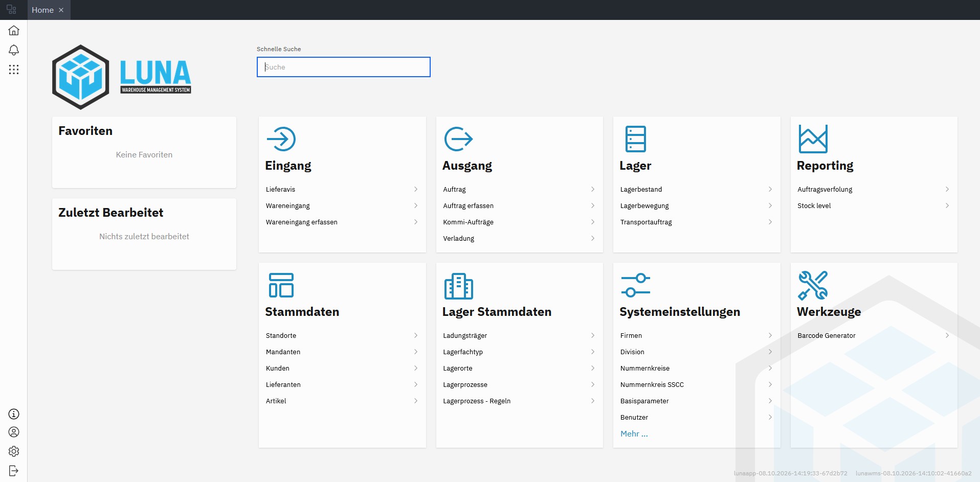Click the window layout icon in top-left corner
Image resolution: width=980 pixels, height=482 pixels.
coord(11,10)
